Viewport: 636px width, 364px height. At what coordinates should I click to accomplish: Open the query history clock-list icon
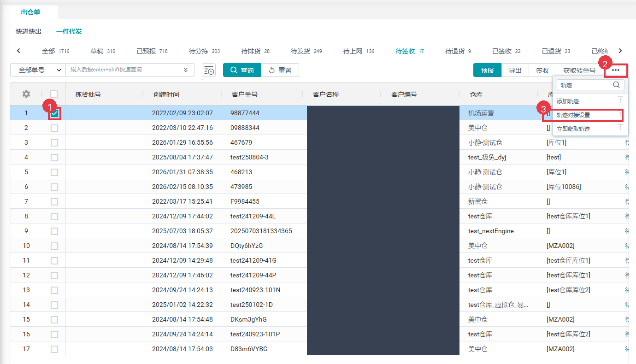[209, 70]
